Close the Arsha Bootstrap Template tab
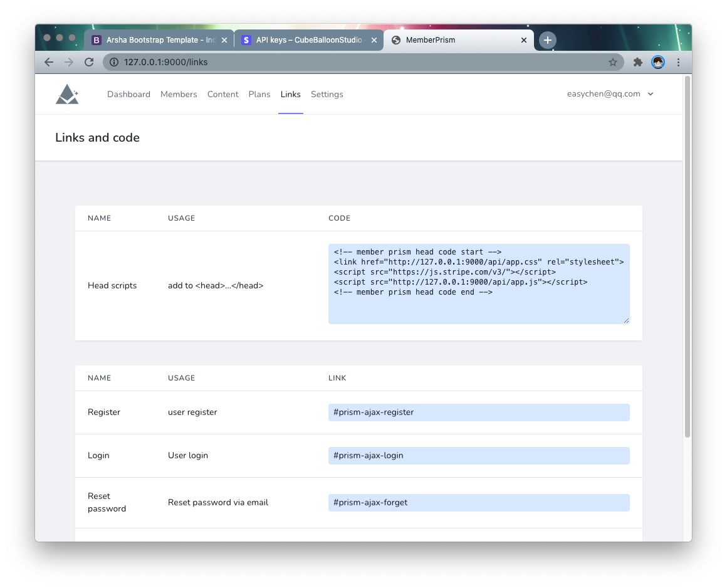The height and width of the screenshot is (588, 727). (x=224, y=40)
